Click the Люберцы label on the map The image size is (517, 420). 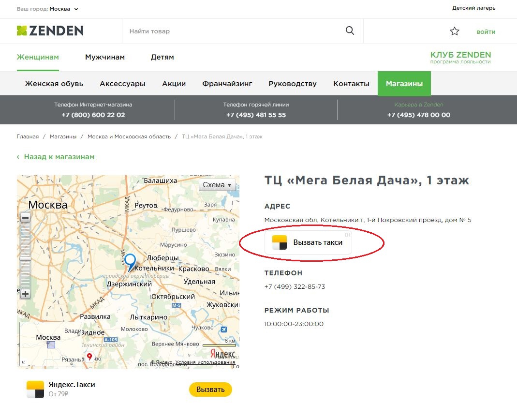(162, 258)
